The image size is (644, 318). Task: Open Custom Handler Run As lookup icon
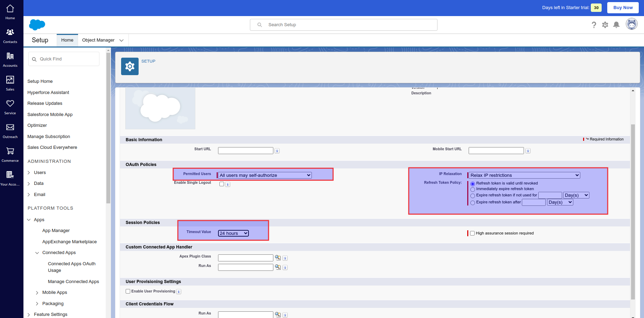tap(278, 267)
